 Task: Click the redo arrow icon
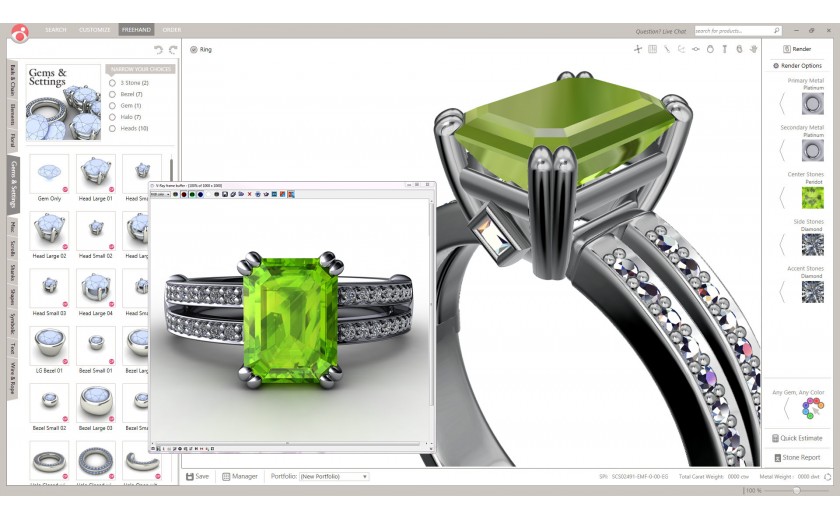[x=173, y=50]
